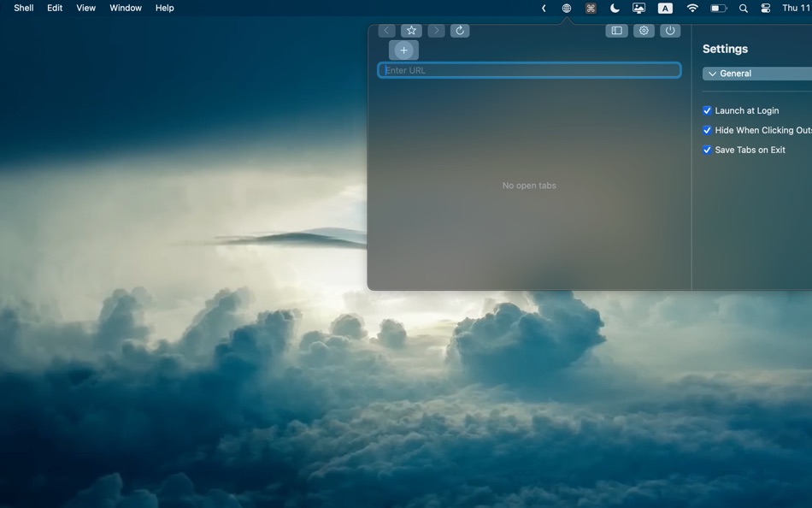This screenshot has width=812, height=508.
Task: Click the globe icon in menu bar
Action: (x=567, y=9)
